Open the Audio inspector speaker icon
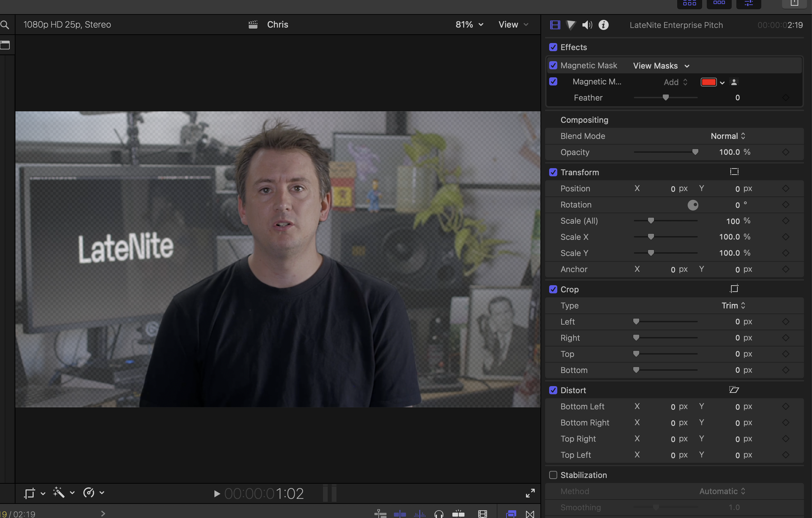 587,25
